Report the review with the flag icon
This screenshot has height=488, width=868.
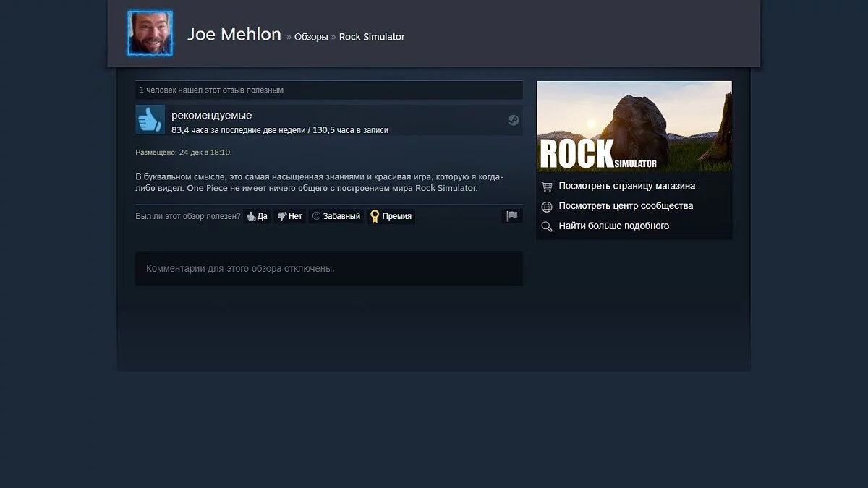point(512,215)
